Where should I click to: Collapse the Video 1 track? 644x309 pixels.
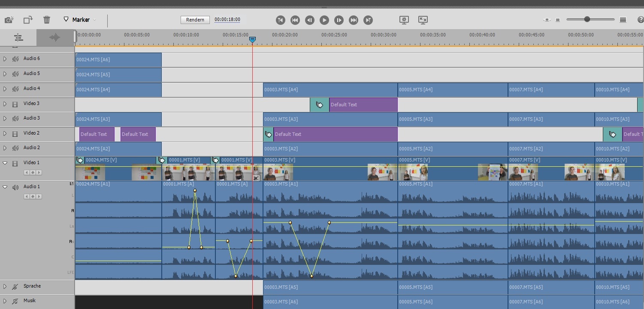(5, 163)
